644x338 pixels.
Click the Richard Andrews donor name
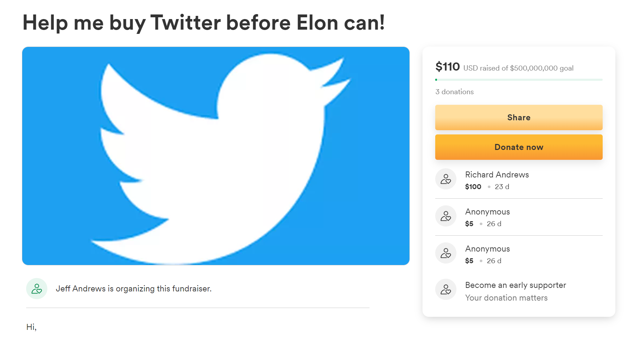[497, 175]
